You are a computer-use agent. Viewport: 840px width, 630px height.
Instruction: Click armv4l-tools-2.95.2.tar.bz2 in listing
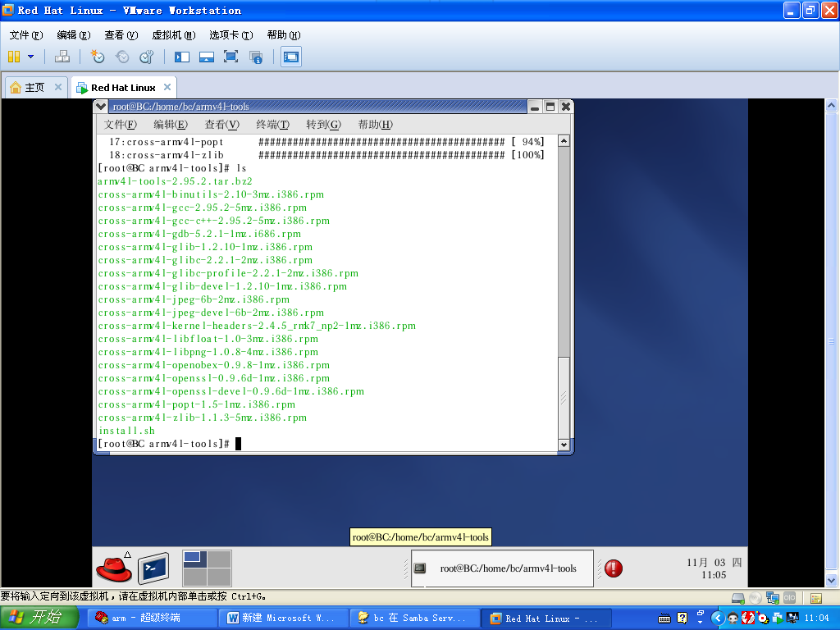175,181
